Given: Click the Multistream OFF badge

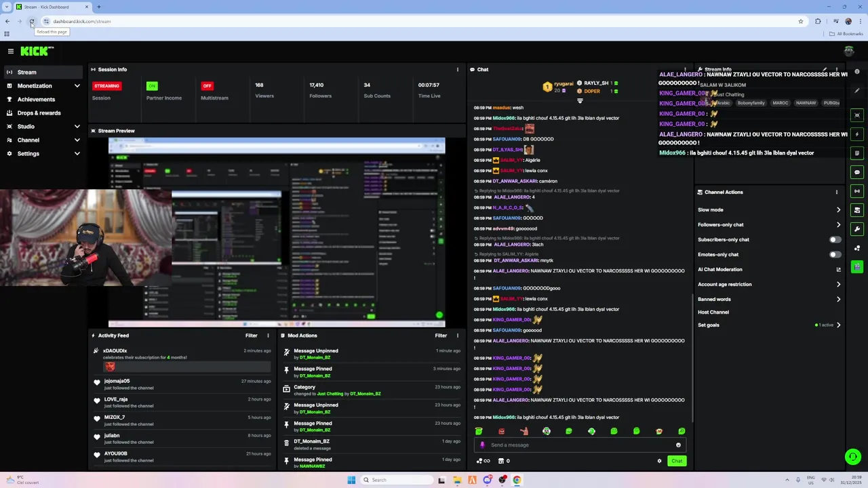Looking at the screenshot, I should [207, 86].
